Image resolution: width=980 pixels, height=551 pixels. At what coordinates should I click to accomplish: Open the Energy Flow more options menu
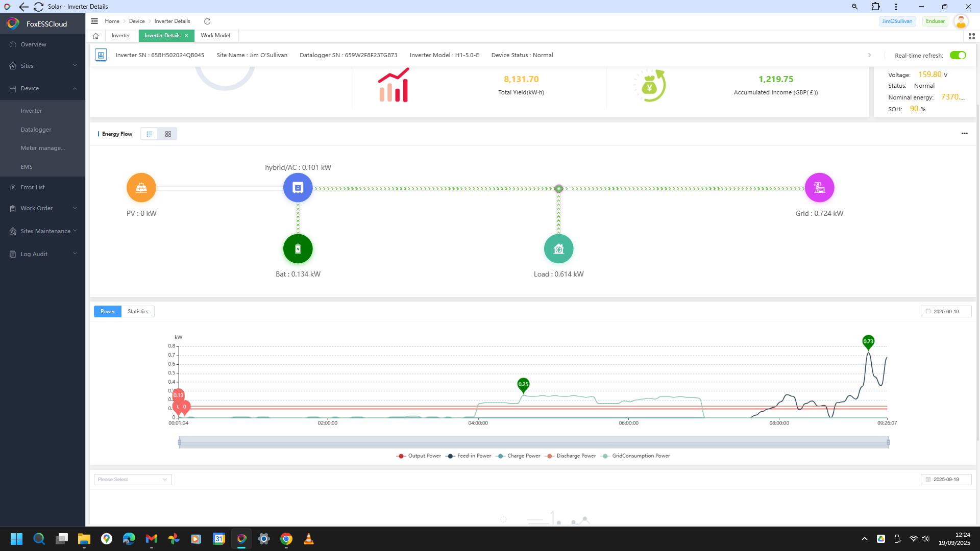click(964, 134)
